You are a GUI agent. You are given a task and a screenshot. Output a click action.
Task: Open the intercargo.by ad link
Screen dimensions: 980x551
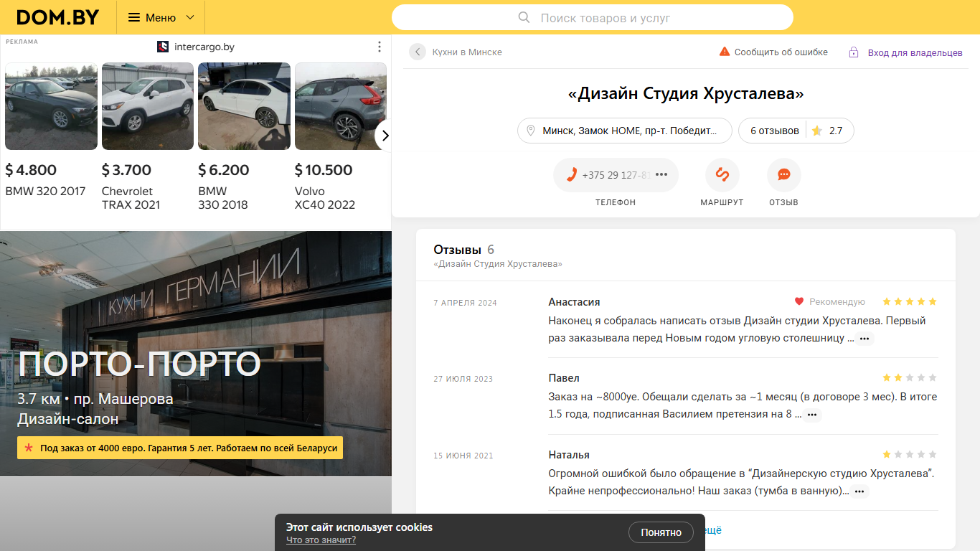(204, 47)
